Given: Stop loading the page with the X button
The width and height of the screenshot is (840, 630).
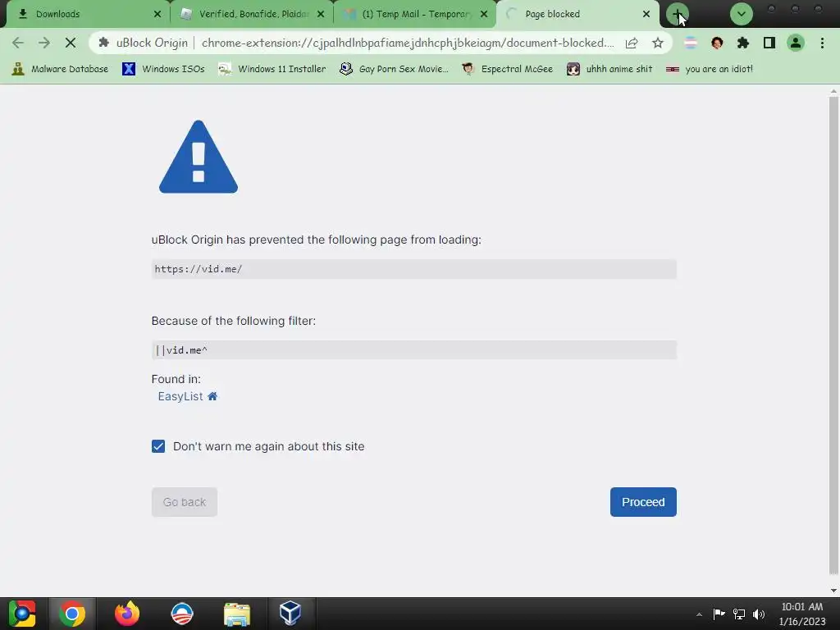Looking at the screenshot, I should pyautogui.click(x=71, y=43).
